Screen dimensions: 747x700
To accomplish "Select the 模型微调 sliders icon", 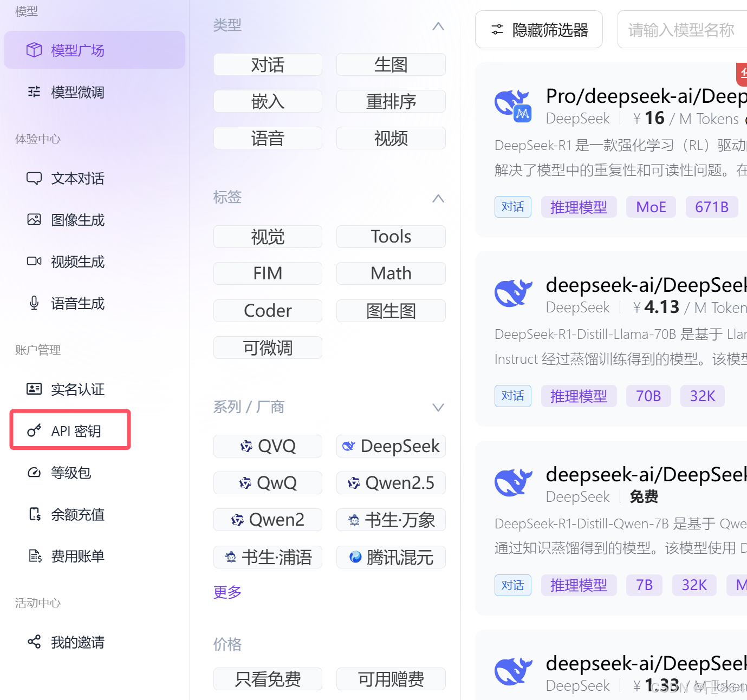I will (x=34, y=91).
